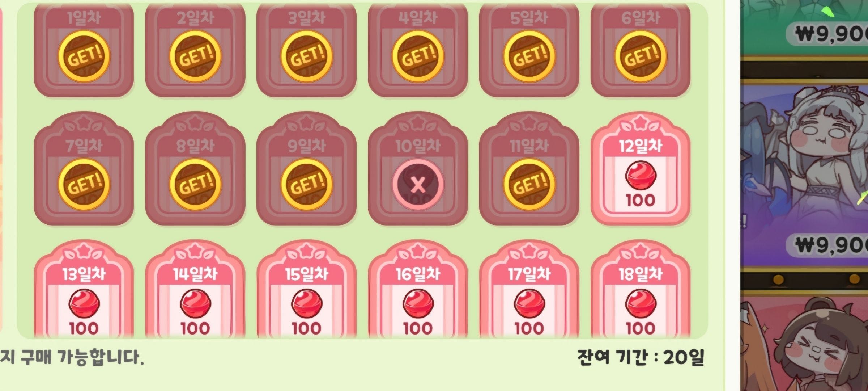The width and height of the screenshot is (868, 391).
Task: Select the 6일차 claimed GET coin
Action: 641,56
